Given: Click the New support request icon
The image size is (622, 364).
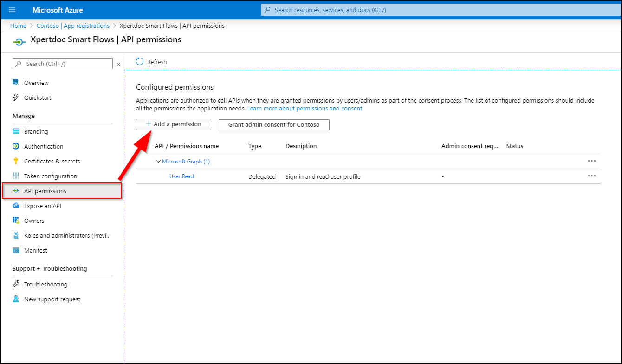Looking at the screenshot, I should coord(15,299).
